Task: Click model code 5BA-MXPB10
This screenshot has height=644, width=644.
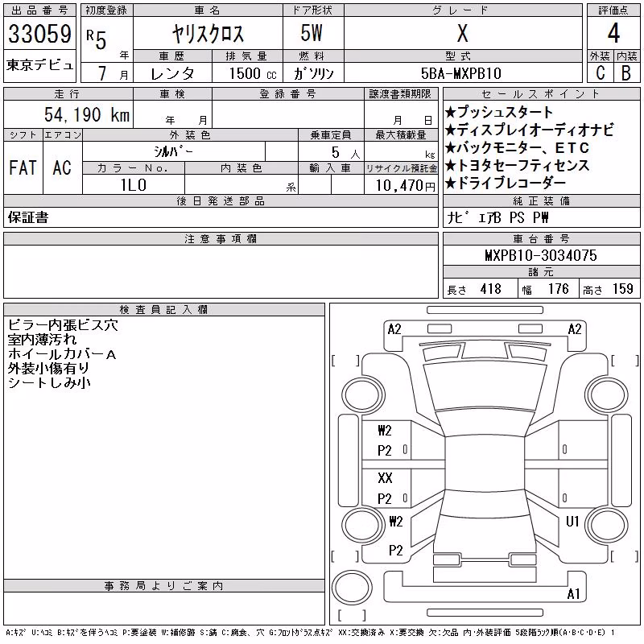Action: point(461,73)
